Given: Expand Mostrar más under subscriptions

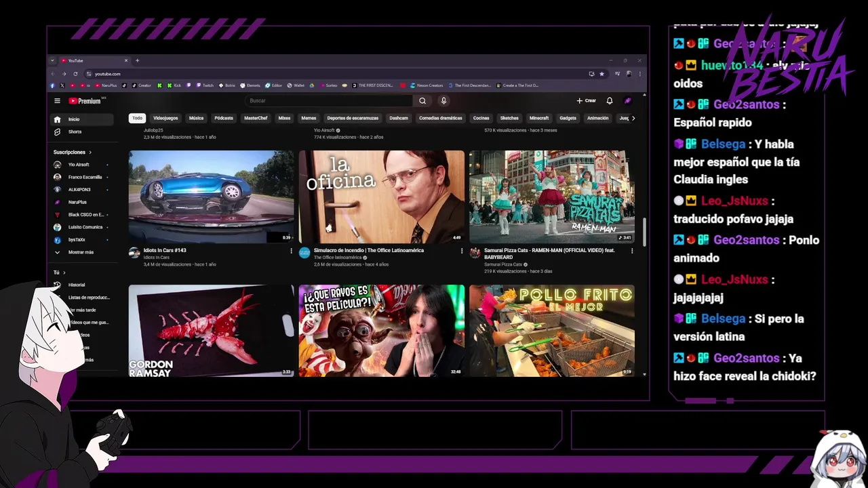Looking at the screenshot, I should pos(83,252).
